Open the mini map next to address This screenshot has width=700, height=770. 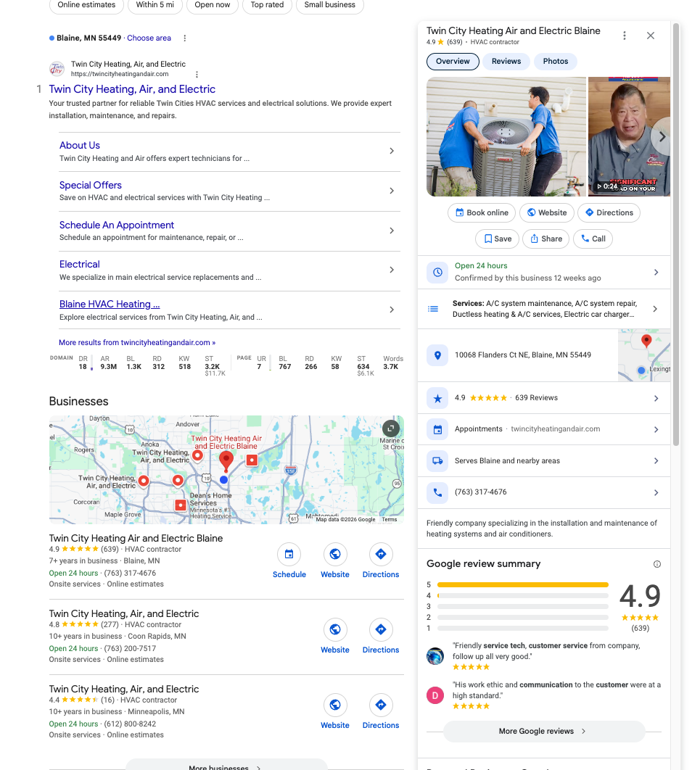point(644,355)
